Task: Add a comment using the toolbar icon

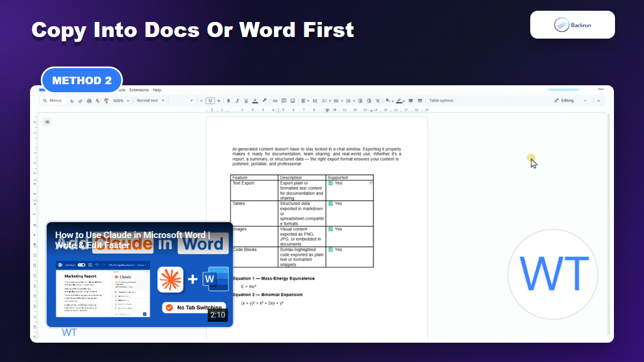Action: [283, 101]
